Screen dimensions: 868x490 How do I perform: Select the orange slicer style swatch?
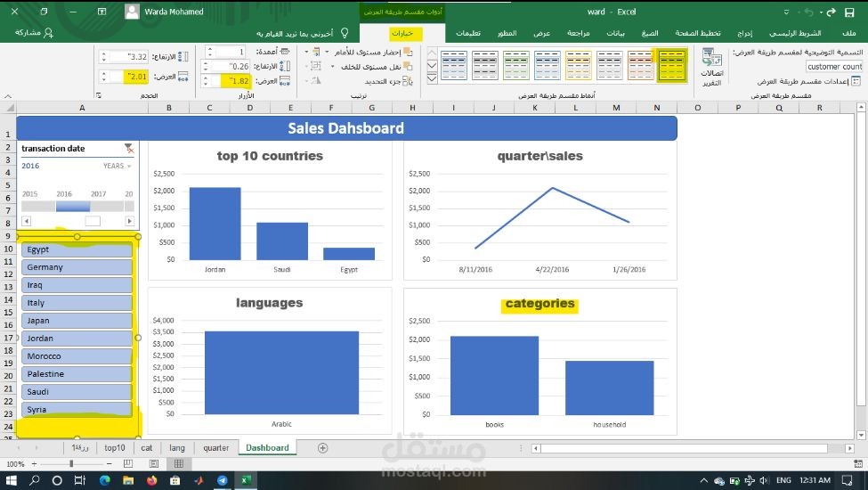click(640, 65)
